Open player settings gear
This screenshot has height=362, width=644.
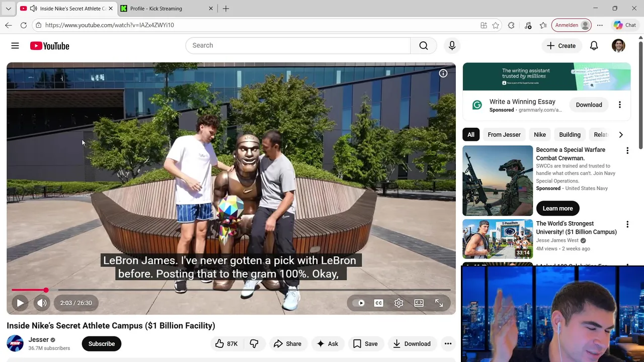pyautogui.click(x=398, y=303)
